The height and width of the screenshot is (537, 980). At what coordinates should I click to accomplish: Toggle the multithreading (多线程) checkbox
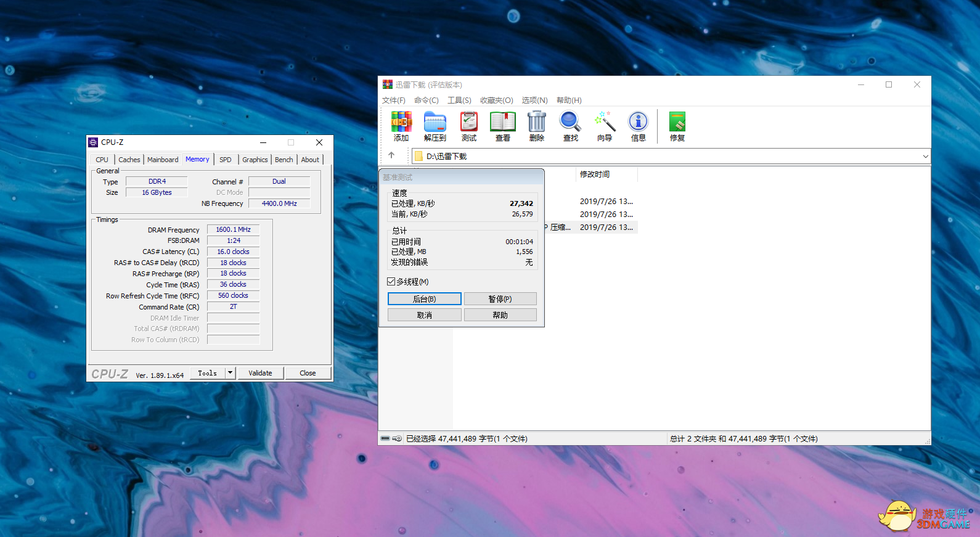coord(391,282)
